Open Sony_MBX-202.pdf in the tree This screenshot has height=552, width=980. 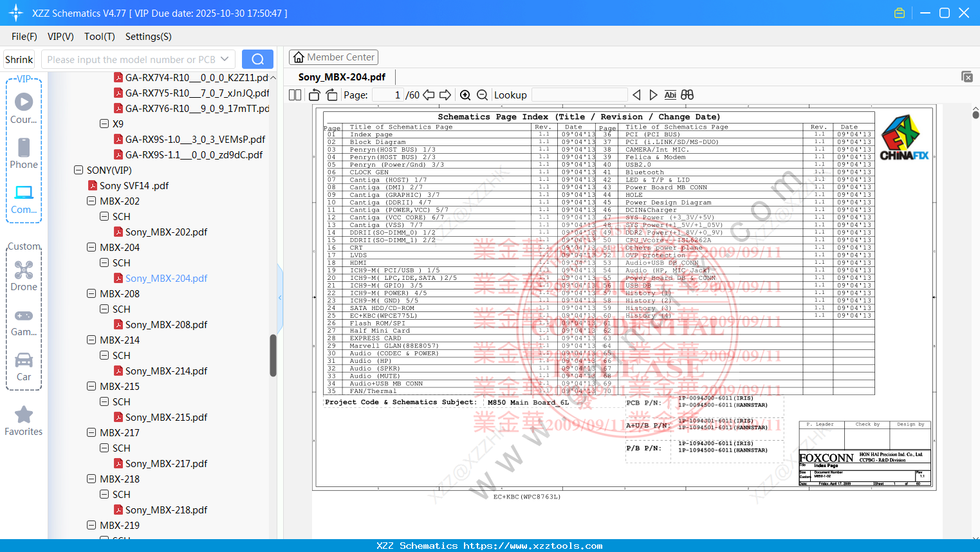click(x=166, y=232)
